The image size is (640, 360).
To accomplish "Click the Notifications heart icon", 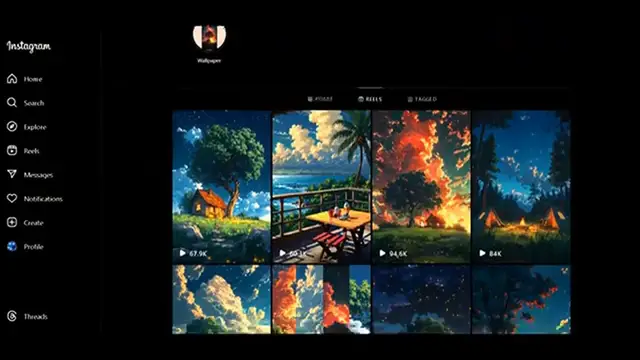I will pyautogui.click(x=12, y=198).
